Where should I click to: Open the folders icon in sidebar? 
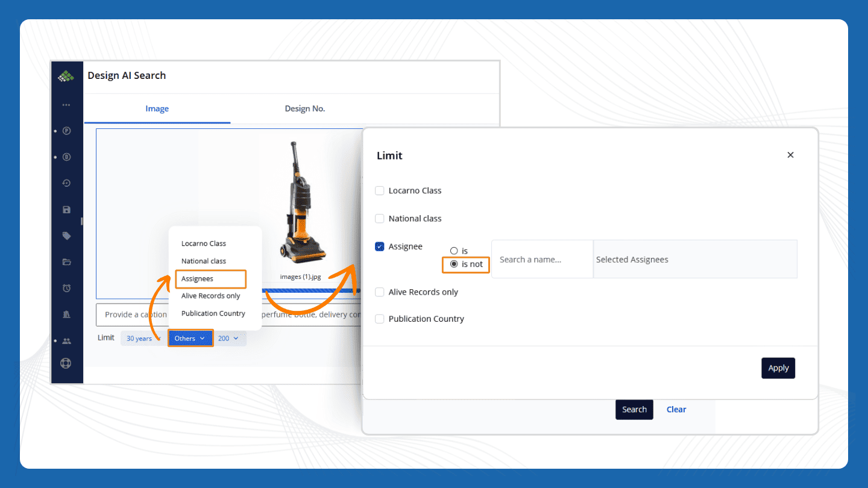point(67,262)
